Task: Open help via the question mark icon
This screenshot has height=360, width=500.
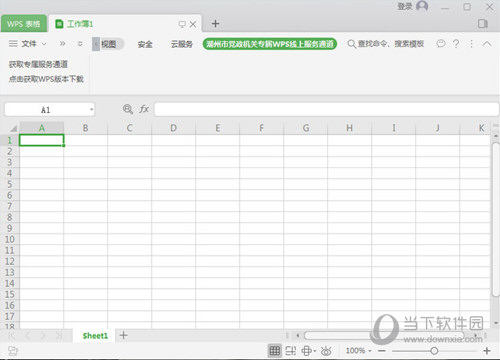Action: tap(456, 44)
